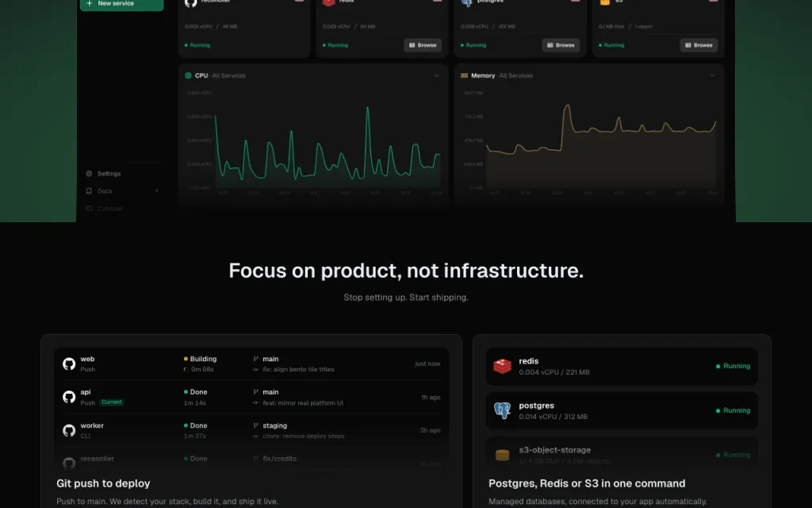
Task: Click '0.004 vCPU / 221 MB' usage text
Action: [554, 372]
